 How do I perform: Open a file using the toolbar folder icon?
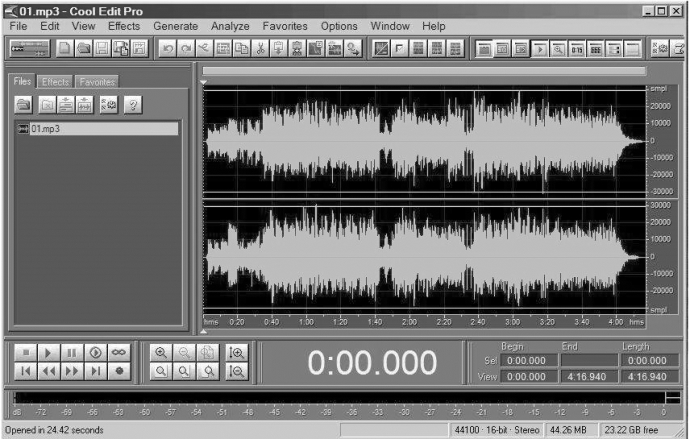84,48
